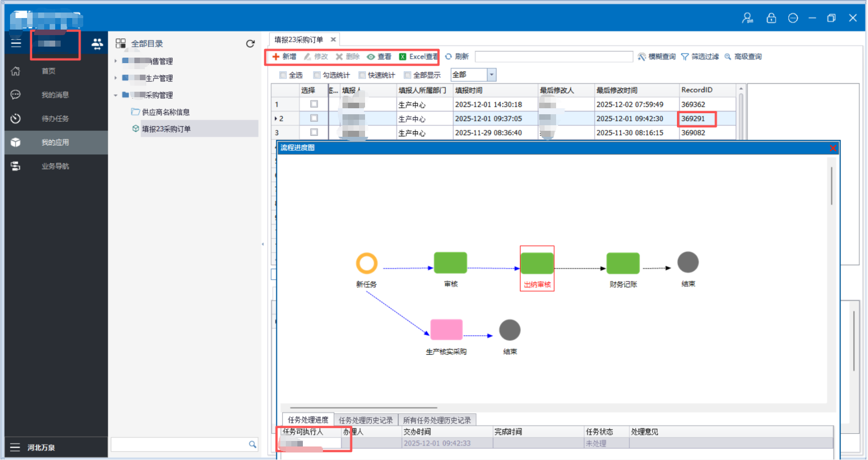Open 高级查询 advanced search
The width and height of the screenshot is (868, 460).
click(743, 57)
